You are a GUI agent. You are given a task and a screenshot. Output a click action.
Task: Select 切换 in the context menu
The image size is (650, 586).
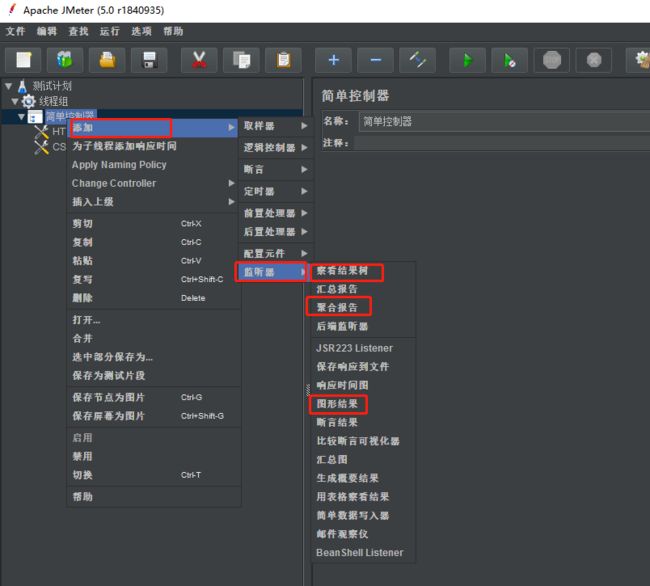click(153, 475)
